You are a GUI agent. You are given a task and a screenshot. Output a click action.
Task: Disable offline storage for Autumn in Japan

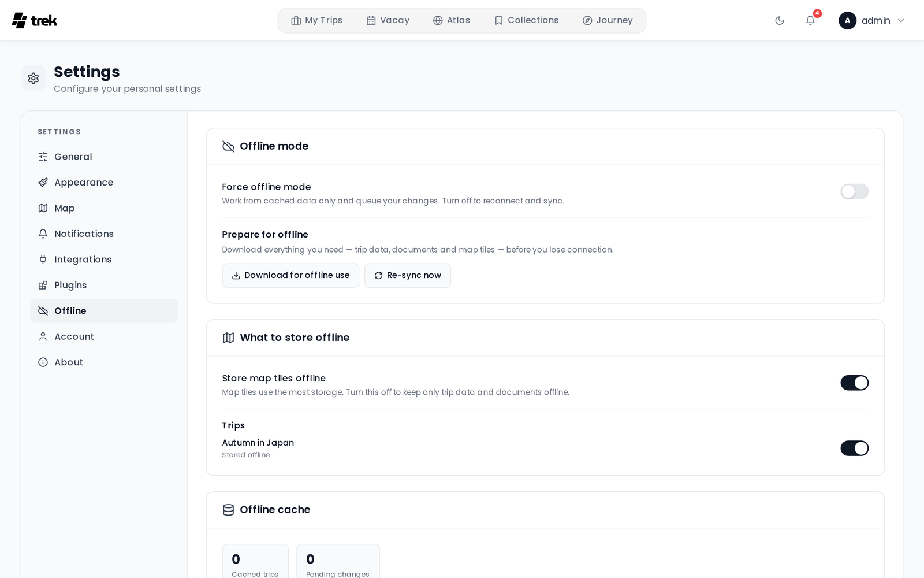pyautogui.click(x=854, y=448)
